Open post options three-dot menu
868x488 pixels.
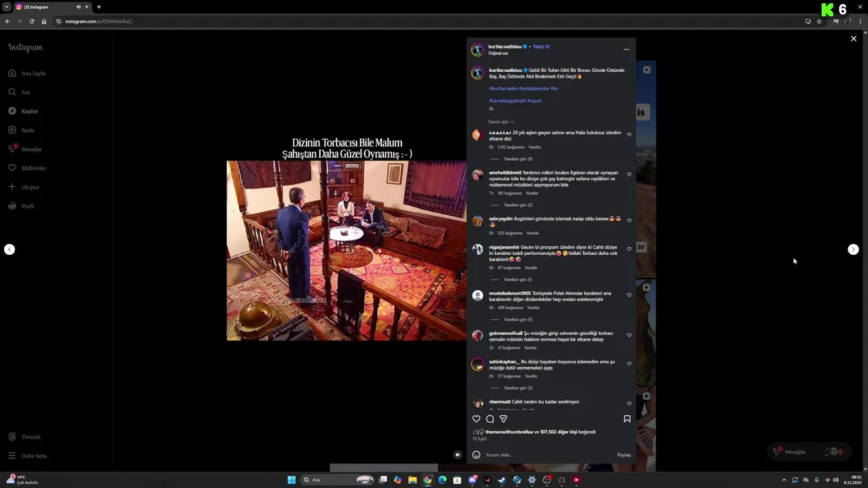click(x=626, y=49)
